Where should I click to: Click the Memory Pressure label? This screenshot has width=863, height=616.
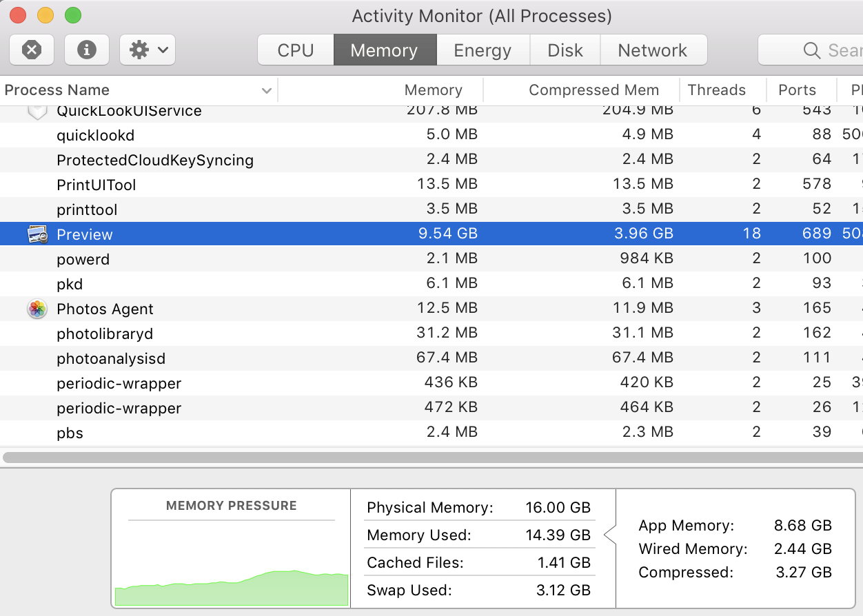231,506
